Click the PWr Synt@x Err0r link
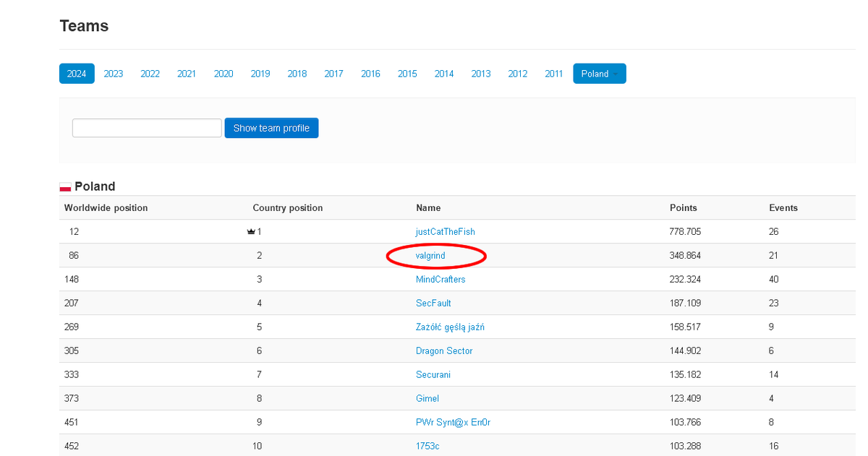Image resolution: width=868 pixels, height=456 pixels. click(x=453, y=423)
